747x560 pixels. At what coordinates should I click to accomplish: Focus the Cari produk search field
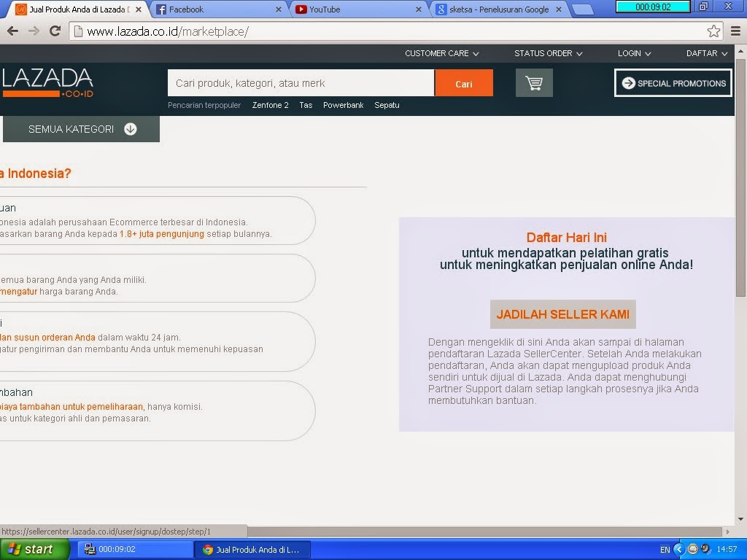301,83
